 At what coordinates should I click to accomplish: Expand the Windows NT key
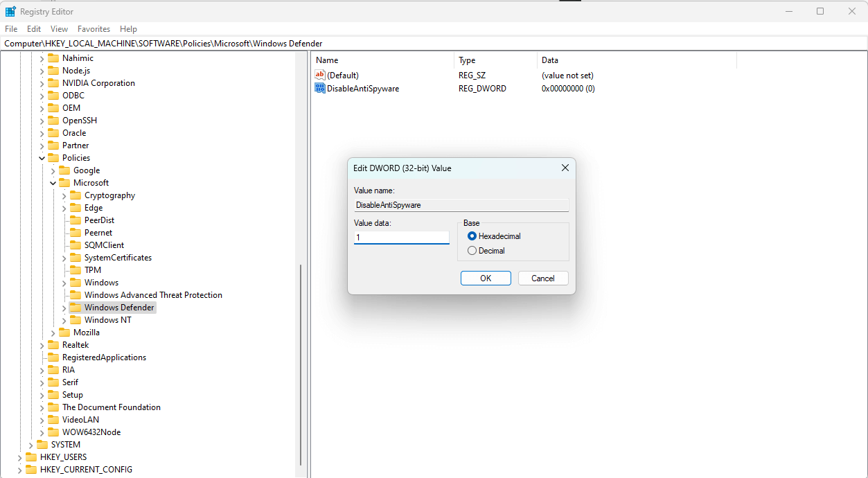tap(64, 319)
